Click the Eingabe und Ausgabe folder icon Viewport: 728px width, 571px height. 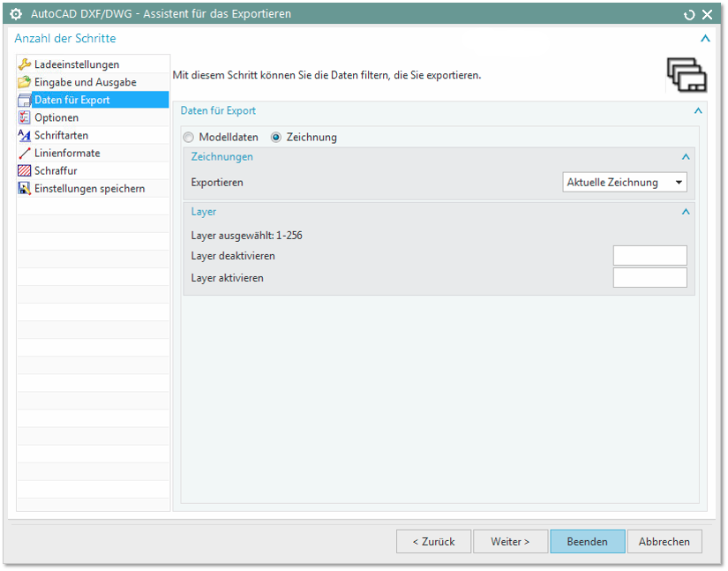25,82
